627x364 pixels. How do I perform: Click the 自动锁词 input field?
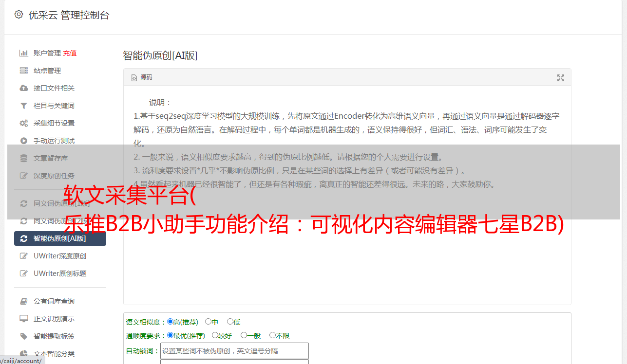[234, 351]
